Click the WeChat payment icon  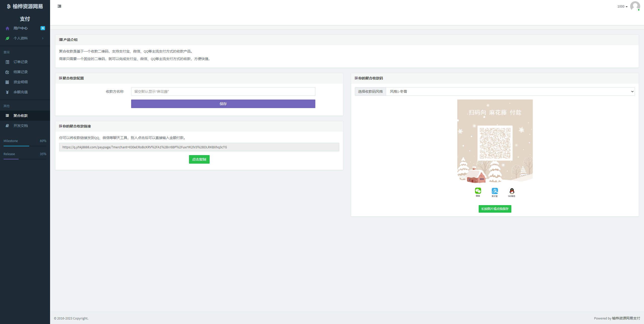[478, 191]
